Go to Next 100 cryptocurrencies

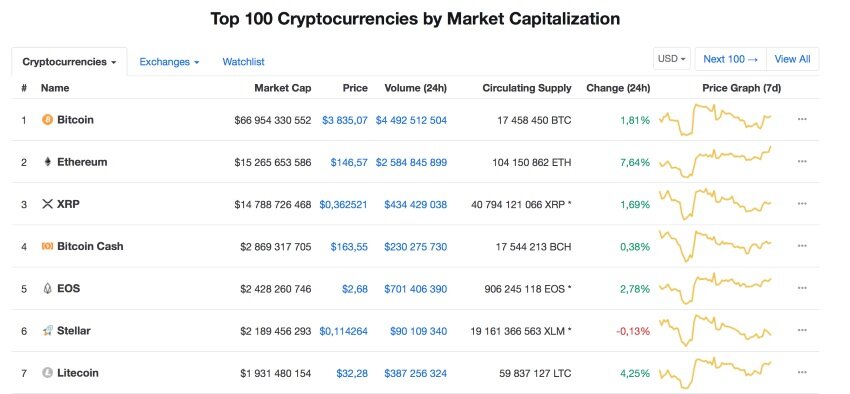coord(730,59)
